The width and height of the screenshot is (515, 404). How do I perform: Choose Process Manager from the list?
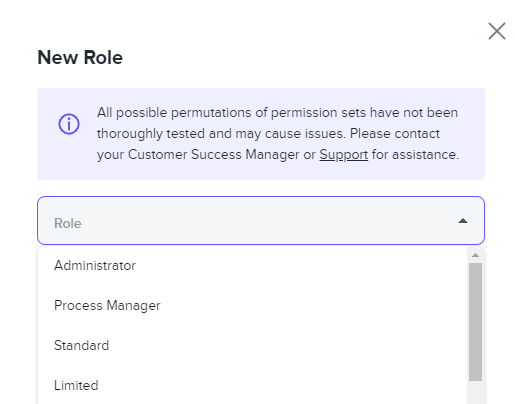[253, 305]
